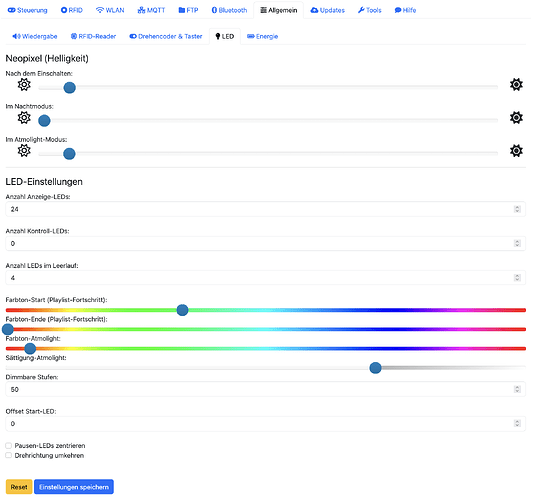Viewport: 541px width, 499px height.
Task: Click dim sun icon beside Nach dem Einschalten slider
Action: pyautogui.click(x=24, y=85)
